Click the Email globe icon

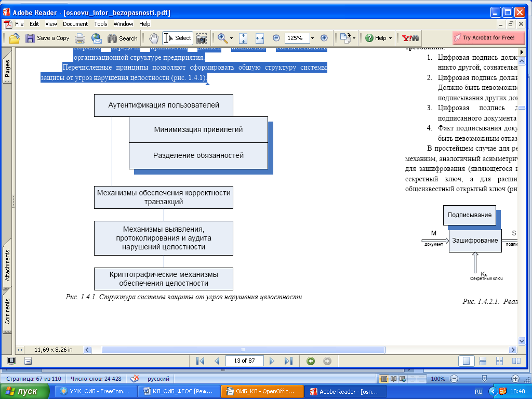click(96, 38)
